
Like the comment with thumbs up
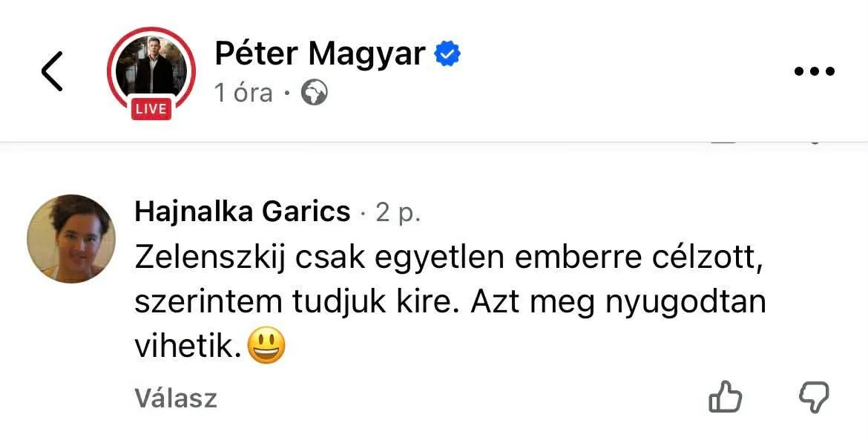(x=725, y=398)
